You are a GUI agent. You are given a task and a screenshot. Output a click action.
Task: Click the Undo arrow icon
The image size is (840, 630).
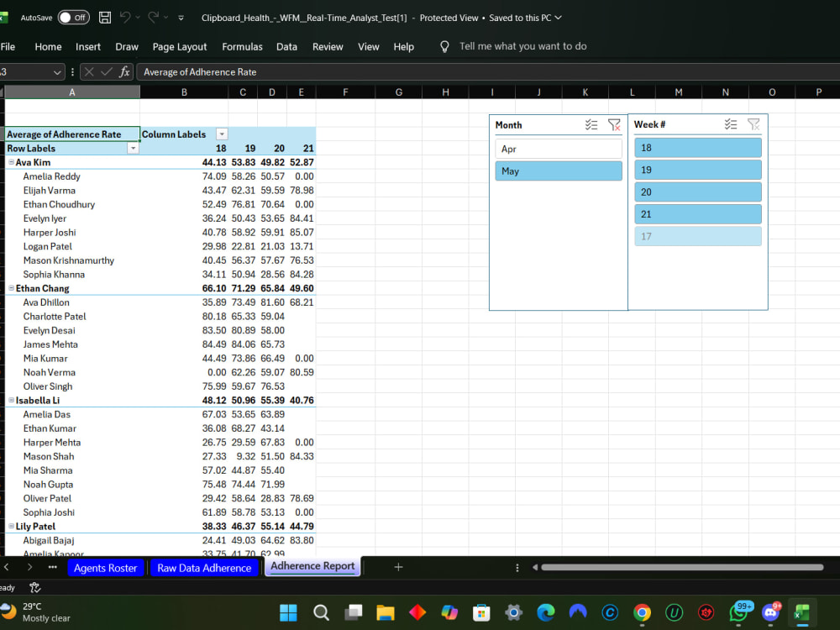click(125, 18)
